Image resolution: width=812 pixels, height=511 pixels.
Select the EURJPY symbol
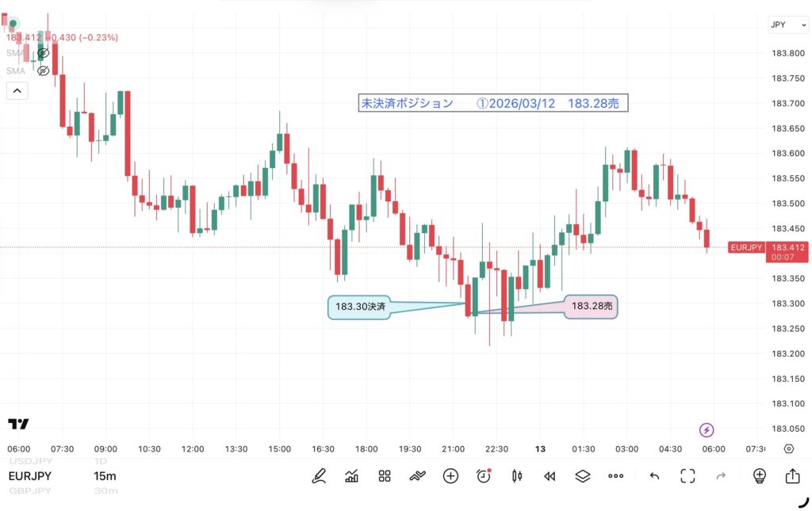click(x=30, y=476)
